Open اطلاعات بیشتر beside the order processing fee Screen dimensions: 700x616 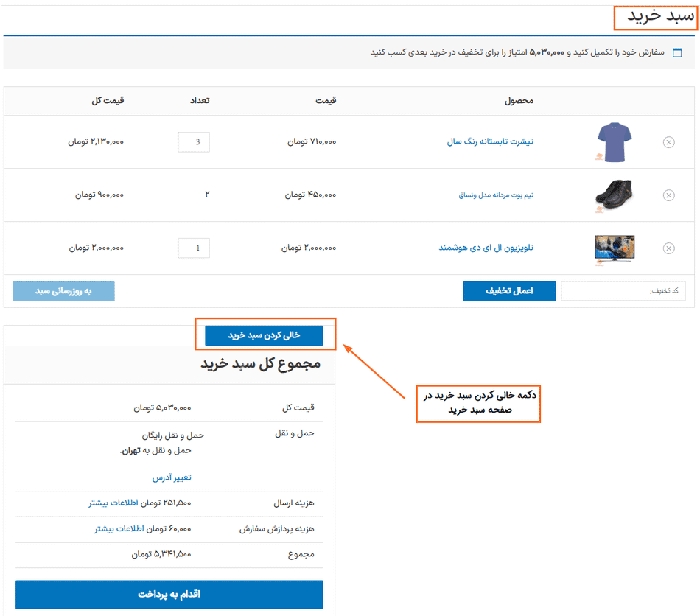[x=119, y=529]
